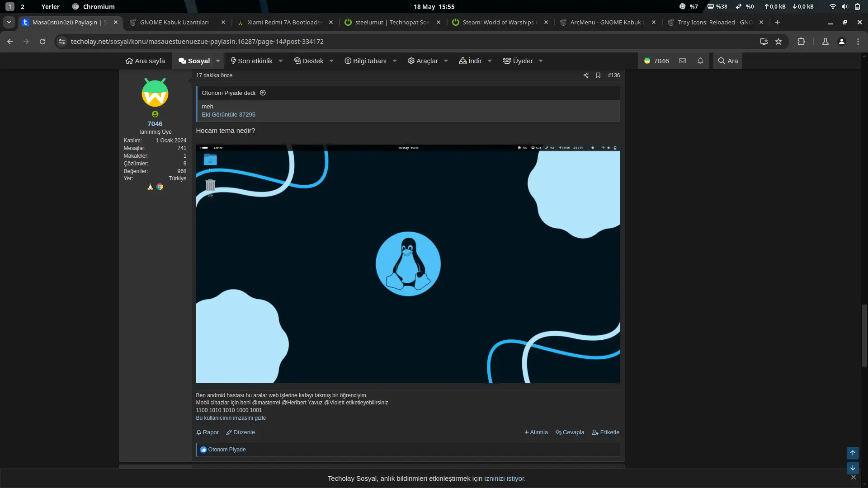Switch to Tray Icons: Reloaded tab
The width and height of the screenshot is (868, 488).
714,22
